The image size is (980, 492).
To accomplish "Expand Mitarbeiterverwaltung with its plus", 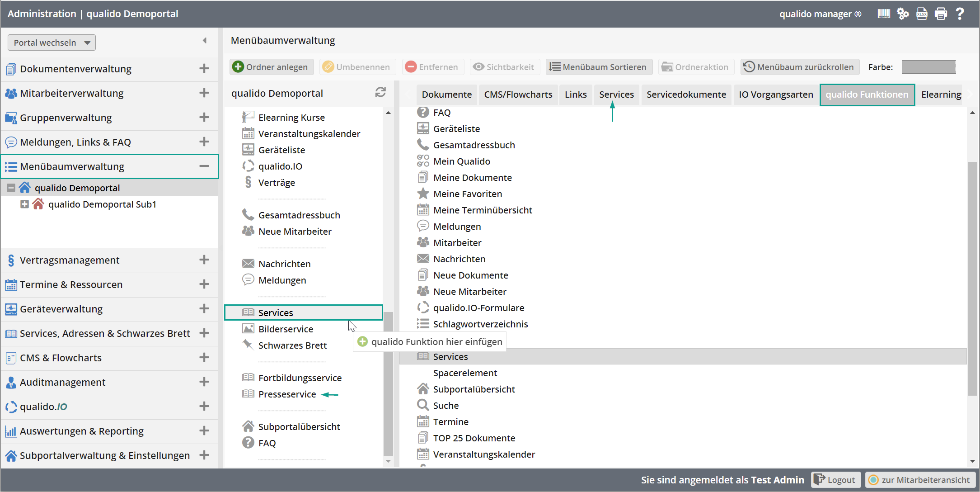I will 204,93.
